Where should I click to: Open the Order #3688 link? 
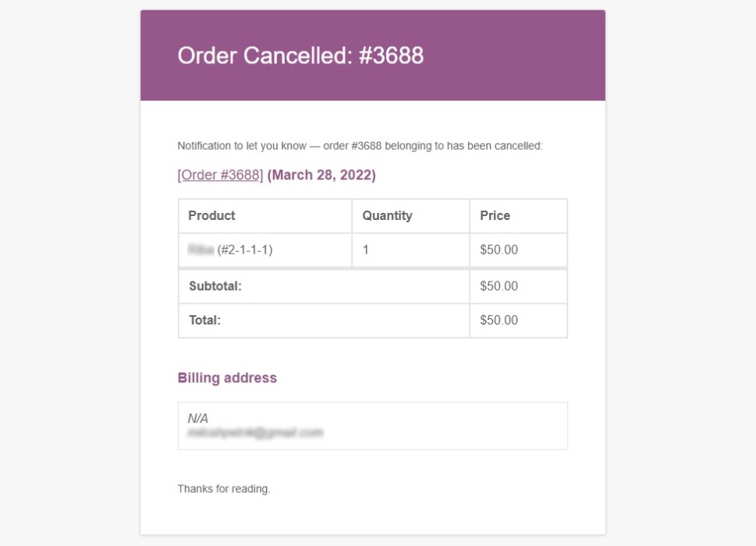220,175
